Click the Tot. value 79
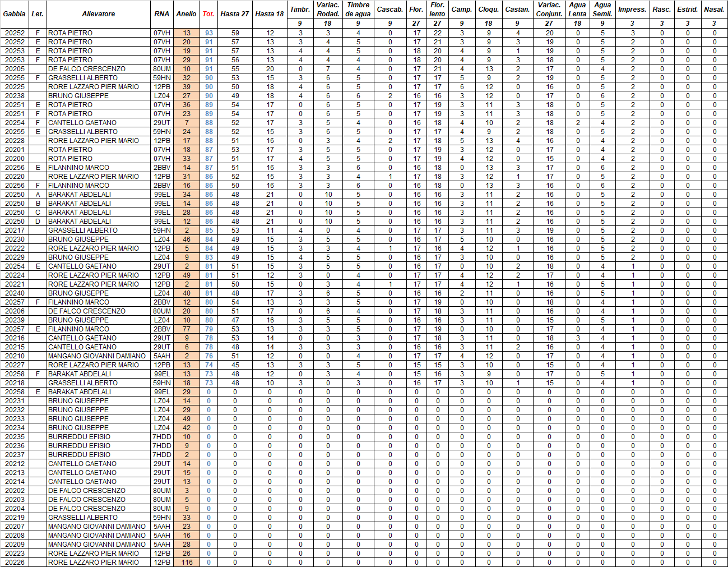This screenshot has height=567, width=728. tap(208, 329)
